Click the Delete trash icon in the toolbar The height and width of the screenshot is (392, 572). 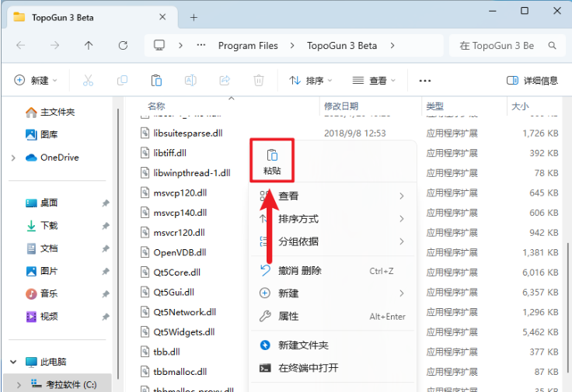[259, 80]
